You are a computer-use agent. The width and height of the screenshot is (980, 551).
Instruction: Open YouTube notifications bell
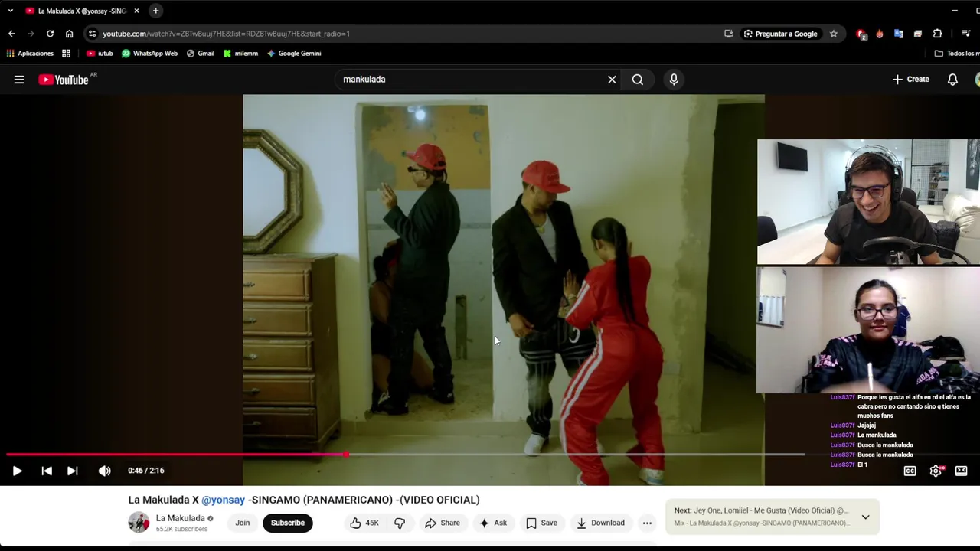point(952,80)
